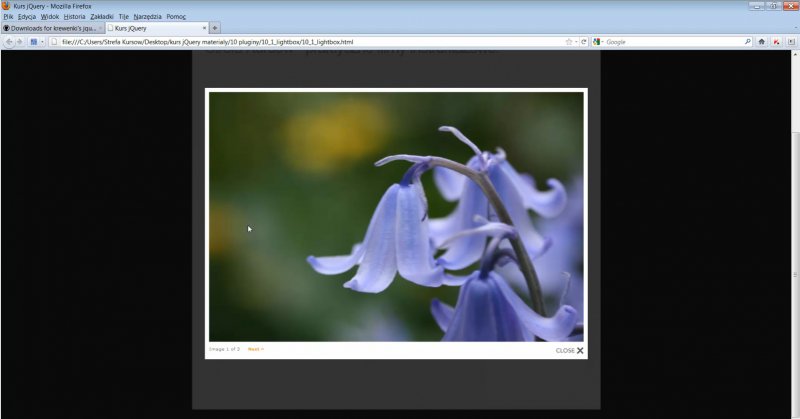Image resolution: width=800 pixels, height=419 pixels.
Task: Reload the page with the refresh icon
Action: [584, 42]
